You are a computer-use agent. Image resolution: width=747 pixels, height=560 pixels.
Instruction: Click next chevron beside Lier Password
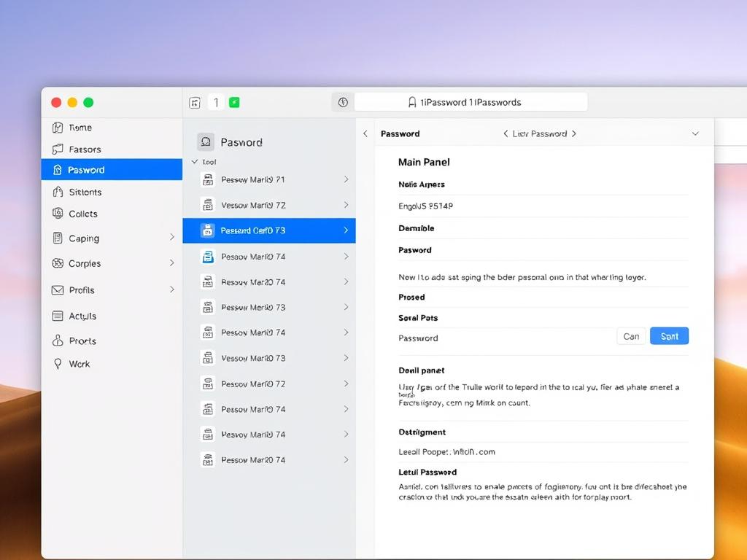pyautogui.click(x=574, y=134)
